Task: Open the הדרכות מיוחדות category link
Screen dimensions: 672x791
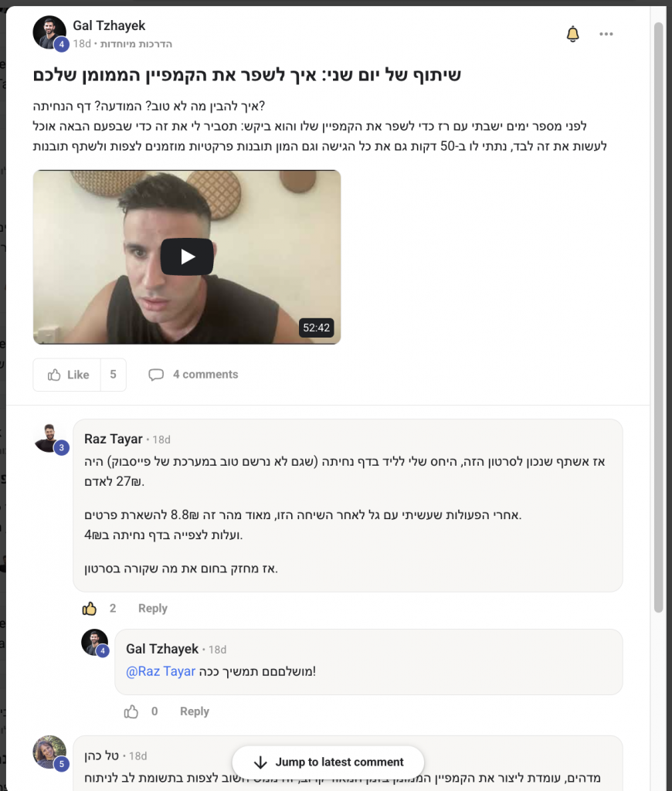Action: click(x=136, y=44)
